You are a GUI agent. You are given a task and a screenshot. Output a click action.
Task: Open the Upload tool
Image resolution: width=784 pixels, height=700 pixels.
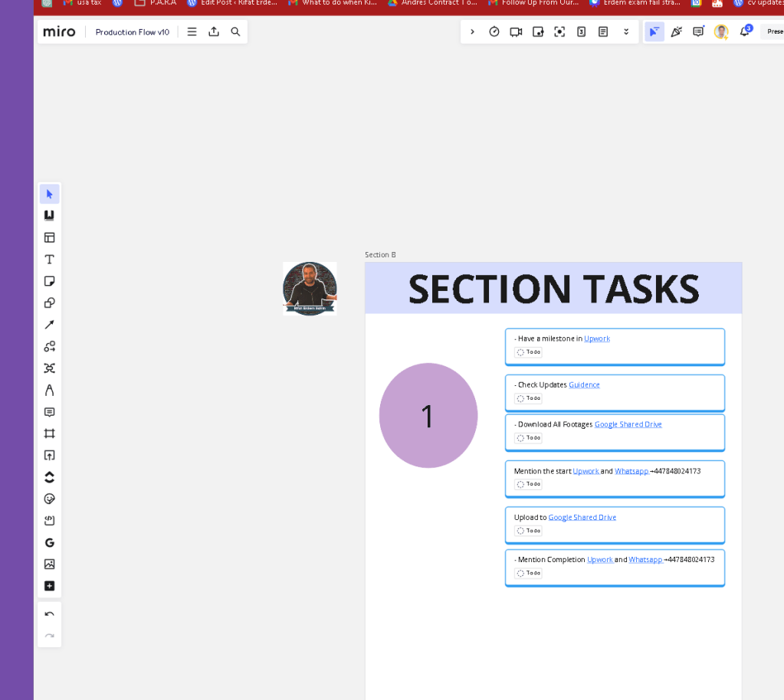point(50,455)
